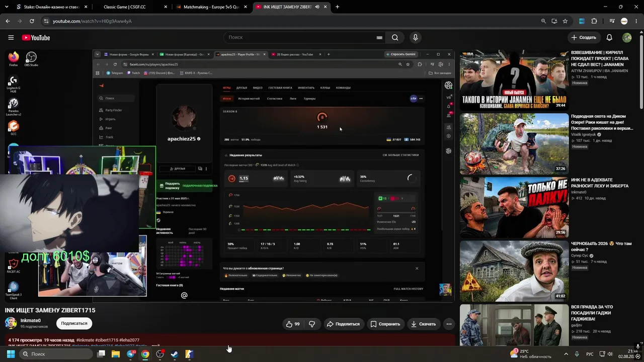Open the Extensions puzzle menu
This screenshot has height=362, width=644.
(x=594, y=21)
